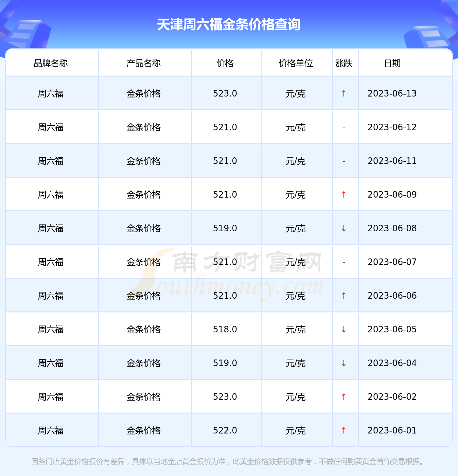This screenshot has width=458, height=476.
Task: Click the date 2023-06-13
Action: (x=392, y=94)
